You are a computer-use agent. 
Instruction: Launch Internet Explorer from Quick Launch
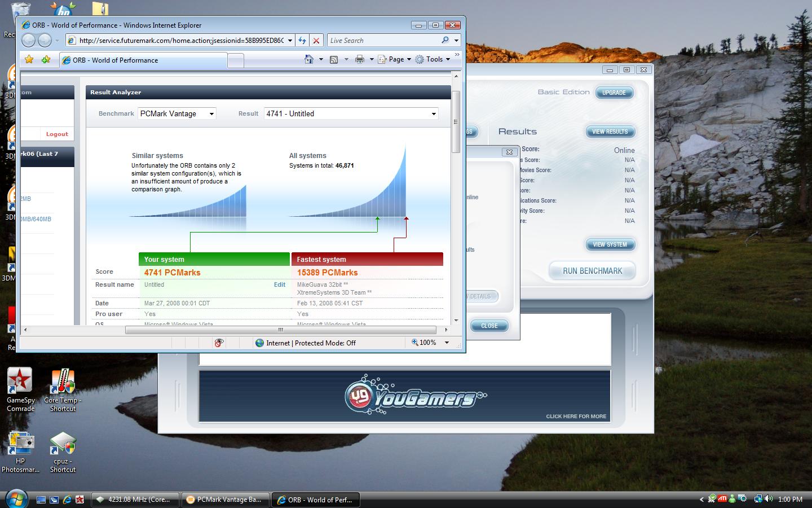click(x=67, y=500)
